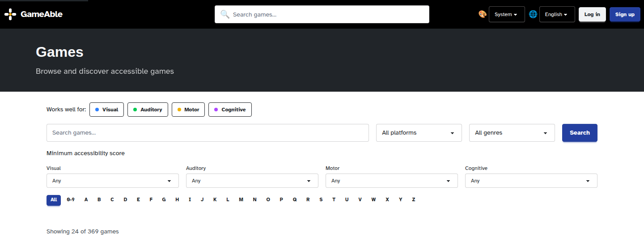This screenshot has height=237, width=644.
Task: Filter games starting with E
Action: pos(138,200)
